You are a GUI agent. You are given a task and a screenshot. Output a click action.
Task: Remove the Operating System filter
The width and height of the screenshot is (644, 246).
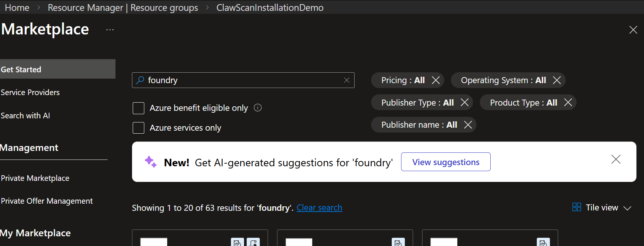[557, 80]
